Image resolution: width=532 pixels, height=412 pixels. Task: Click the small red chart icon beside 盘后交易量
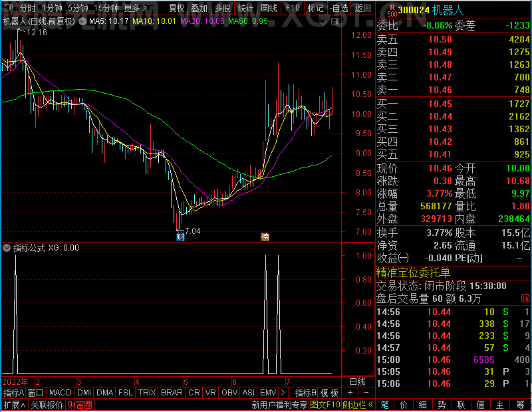525,298
